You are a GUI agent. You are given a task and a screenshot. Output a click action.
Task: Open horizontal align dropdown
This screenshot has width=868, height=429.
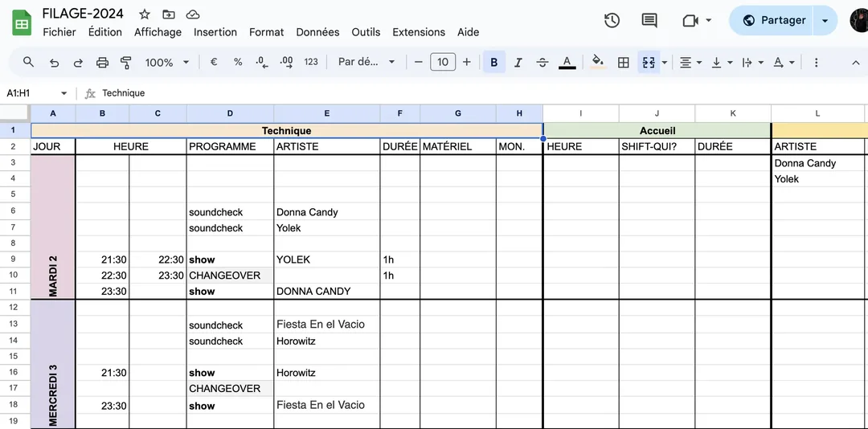click(x=690, y=62)
